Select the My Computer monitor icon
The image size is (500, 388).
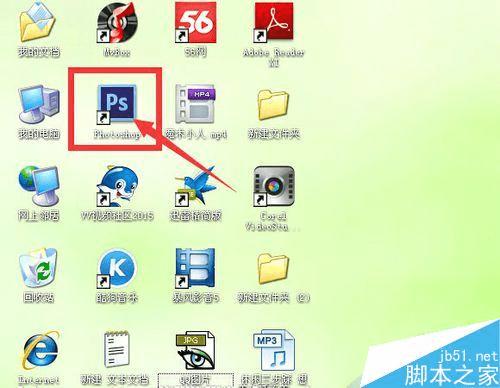click(39, 105)
